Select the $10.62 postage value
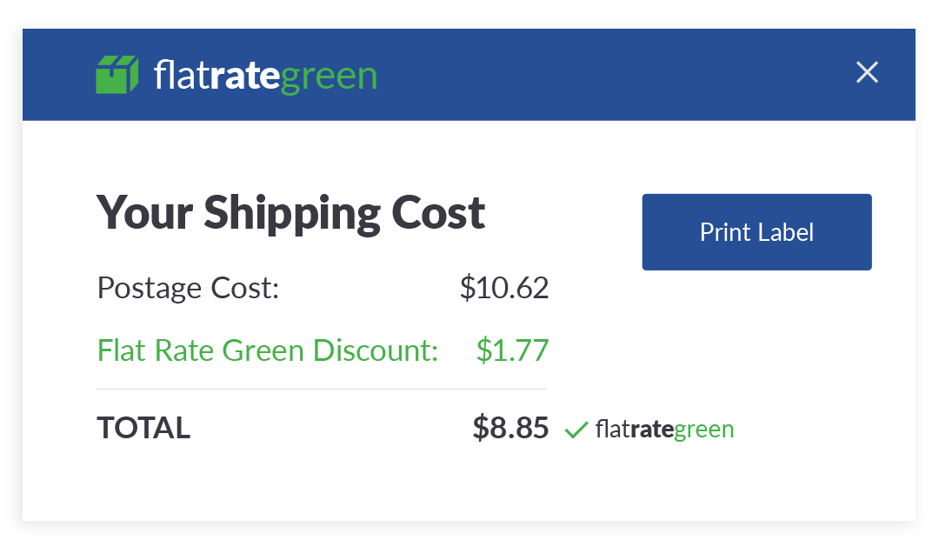The image size is (939, 560). tap(503, 288)
